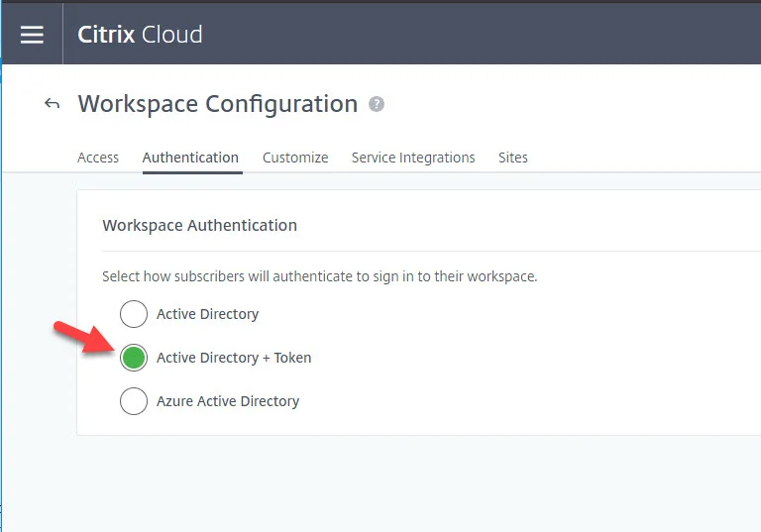The image size is (761, 532).
Task: Choose Active Directory + Token radio button
Action: click(134, 358)
